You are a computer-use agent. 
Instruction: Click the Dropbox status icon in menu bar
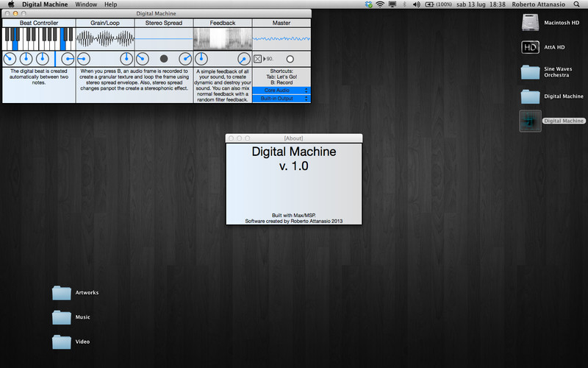pos(369,4)
